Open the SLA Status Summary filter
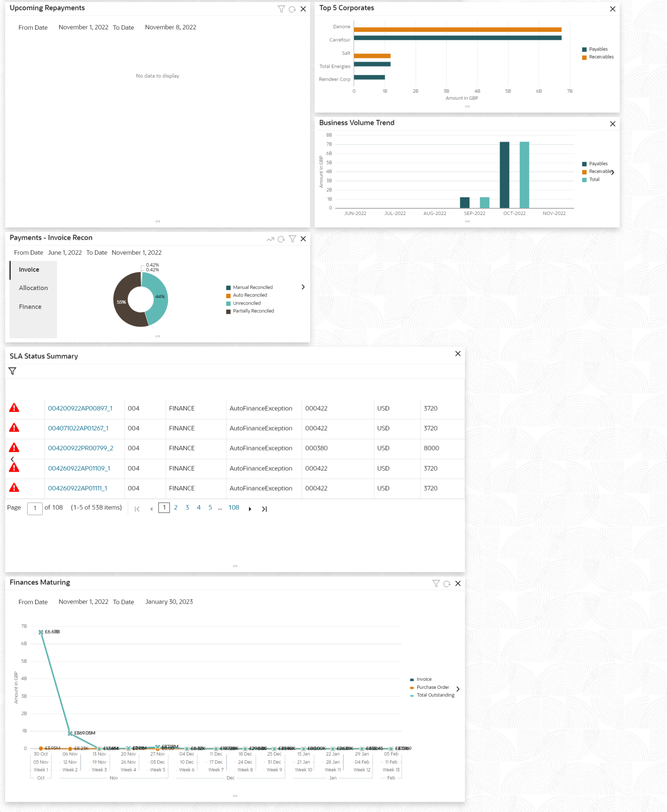 tap(12, 371)
